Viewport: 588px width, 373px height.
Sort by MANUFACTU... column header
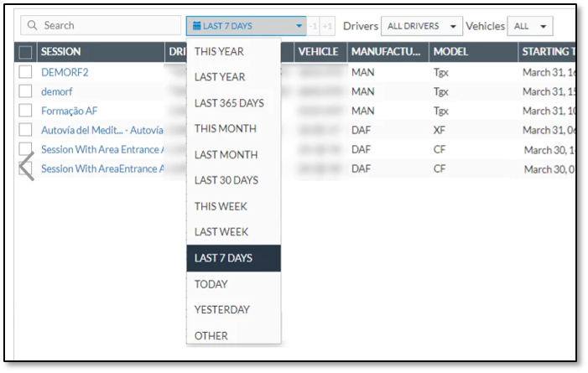coord(388,52)
